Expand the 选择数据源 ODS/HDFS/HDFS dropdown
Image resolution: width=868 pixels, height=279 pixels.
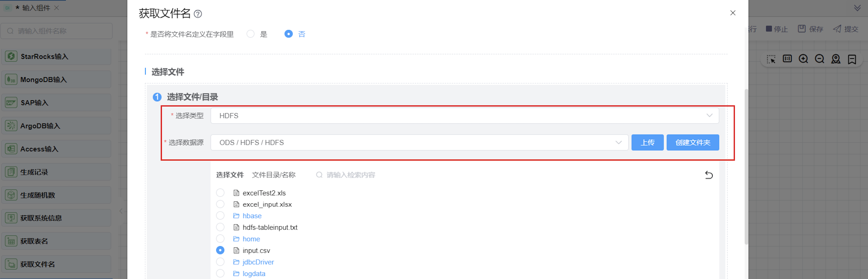coord(419,143)
